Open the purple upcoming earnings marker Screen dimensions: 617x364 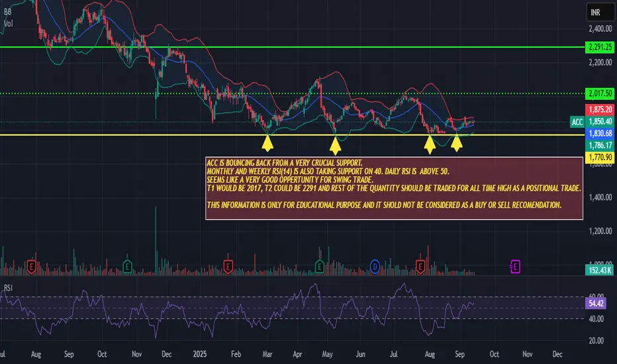click(514, 267)
